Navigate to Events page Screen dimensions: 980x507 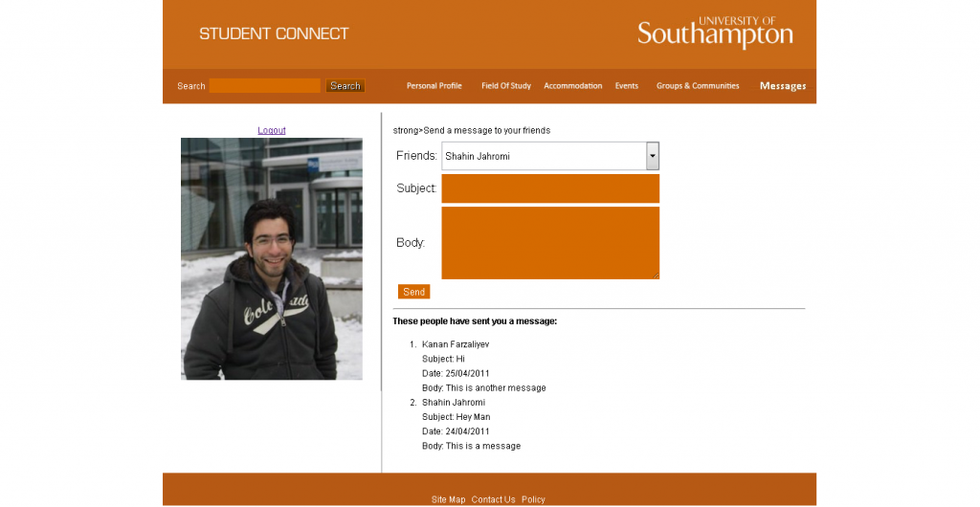626,86
